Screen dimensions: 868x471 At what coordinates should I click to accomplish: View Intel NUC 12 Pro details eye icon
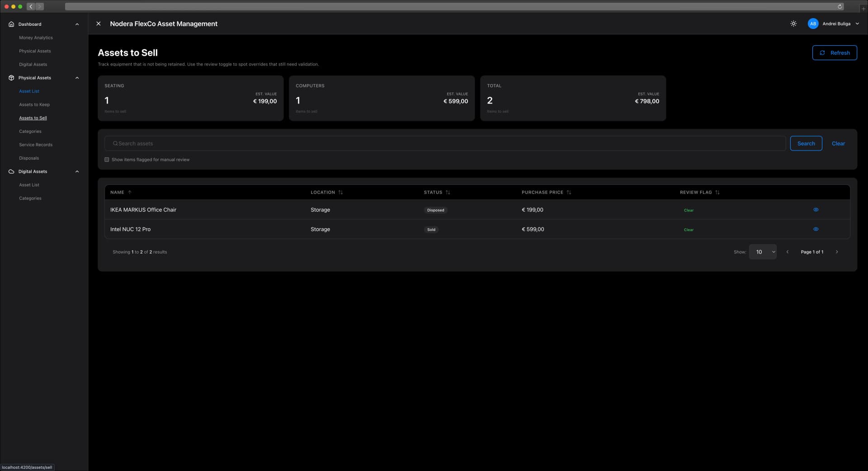(816, 229)
